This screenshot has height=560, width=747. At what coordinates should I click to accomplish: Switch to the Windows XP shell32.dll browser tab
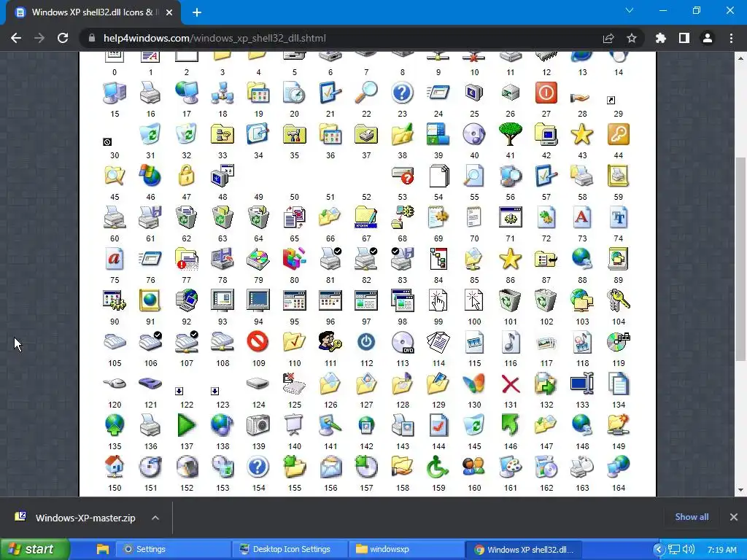coord(93,12)
